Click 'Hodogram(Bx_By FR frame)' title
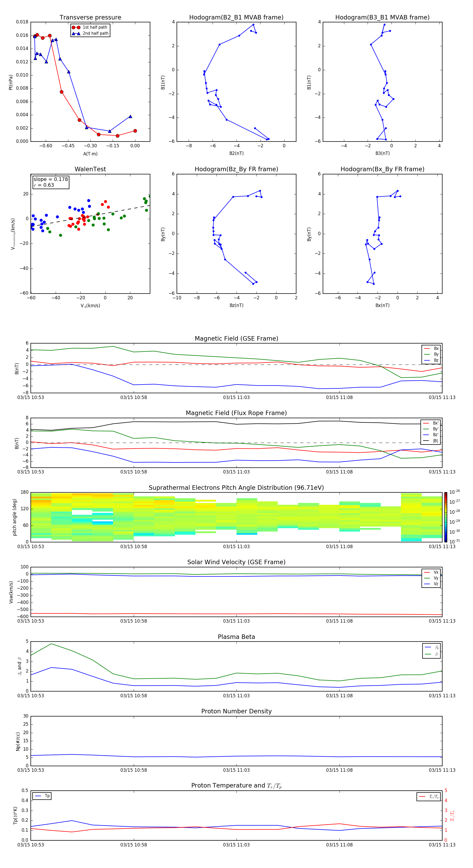Image resolution: width=473 pixels, height=868 pixels. point(382,169)
